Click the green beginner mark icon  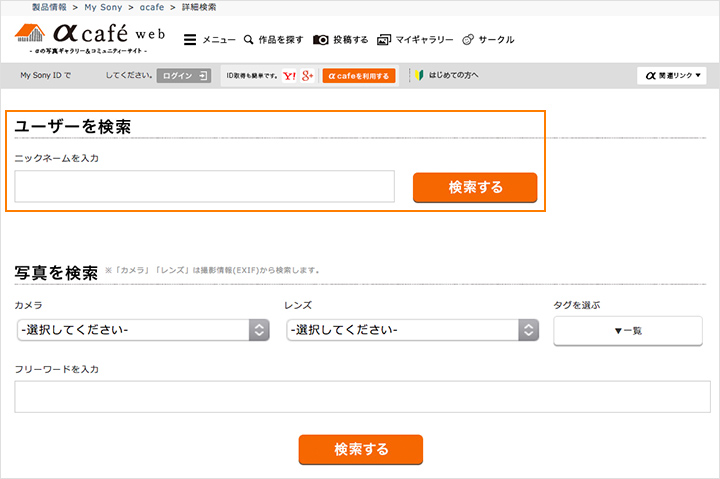coord(419,75)
